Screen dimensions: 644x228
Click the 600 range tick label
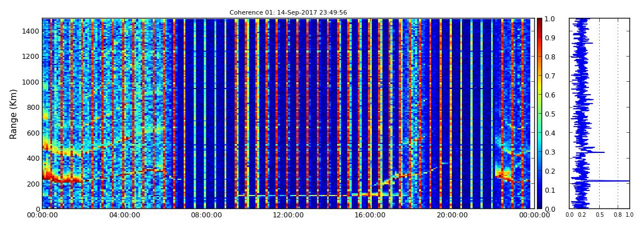(33, 133)
